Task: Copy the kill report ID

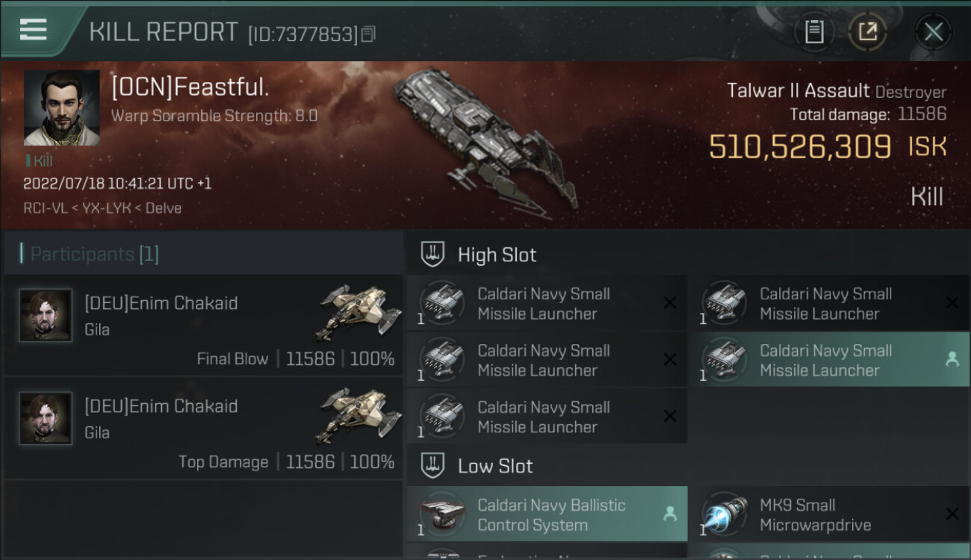Action: coord(368,34)
